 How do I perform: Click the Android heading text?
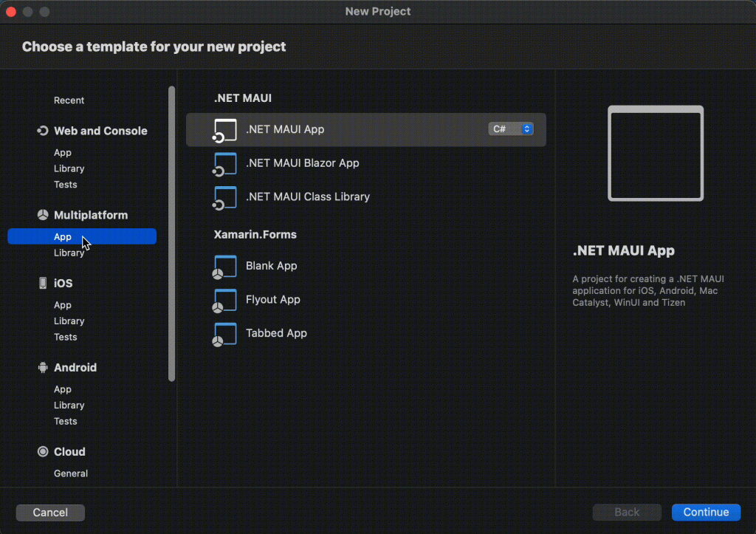[x=75, y=368]
